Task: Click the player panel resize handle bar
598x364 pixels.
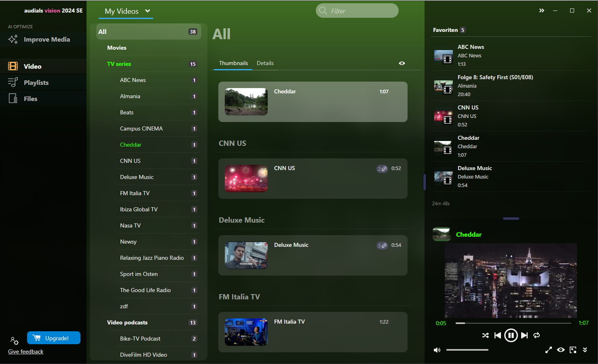Action: click(511, 219)
